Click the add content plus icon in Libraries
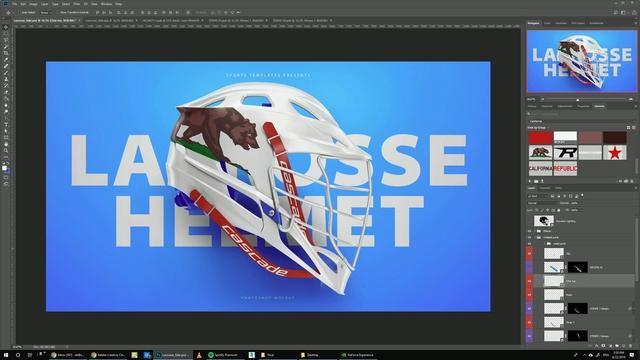This screenshot has height=360, width=640. point(530,181)
